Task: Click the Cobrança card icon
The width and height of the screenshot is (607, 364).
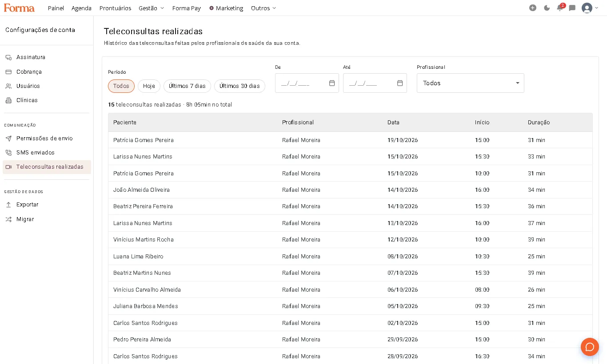Action: (x=8, y=72)
